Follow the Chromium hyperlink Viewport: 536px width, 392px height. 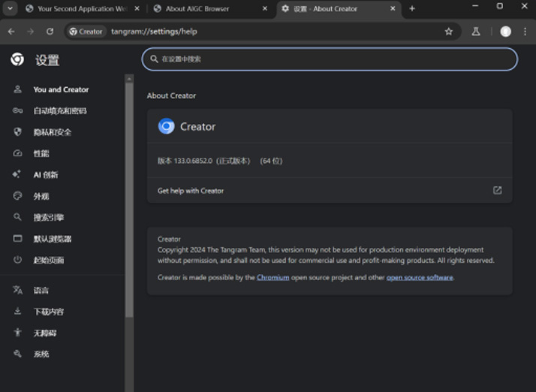pos(273,277)
